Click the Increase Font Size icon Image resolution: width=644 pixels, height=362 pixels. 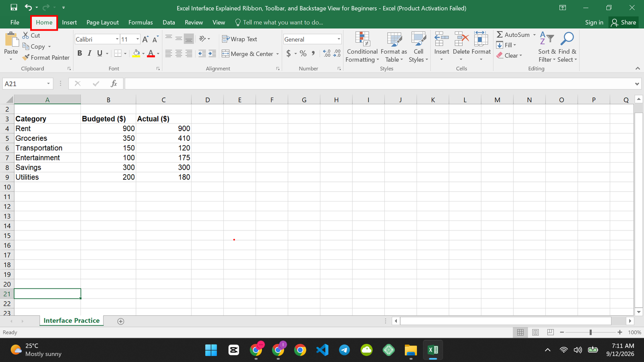point(145,39)
